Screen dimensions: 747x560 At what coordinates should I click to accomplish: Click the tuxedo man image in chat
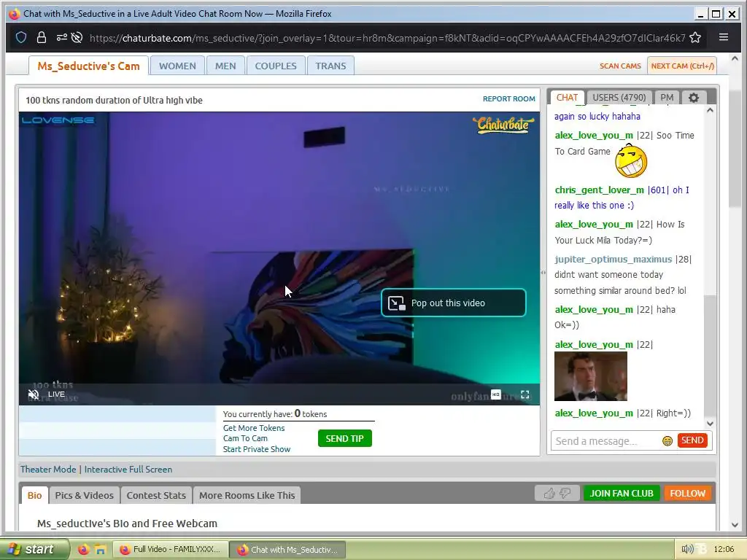click(591, 377)
